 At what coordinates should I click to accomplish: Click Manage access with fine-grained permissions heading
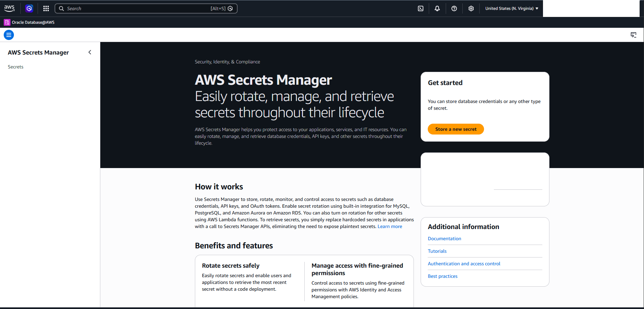click(x=357, y=269)
